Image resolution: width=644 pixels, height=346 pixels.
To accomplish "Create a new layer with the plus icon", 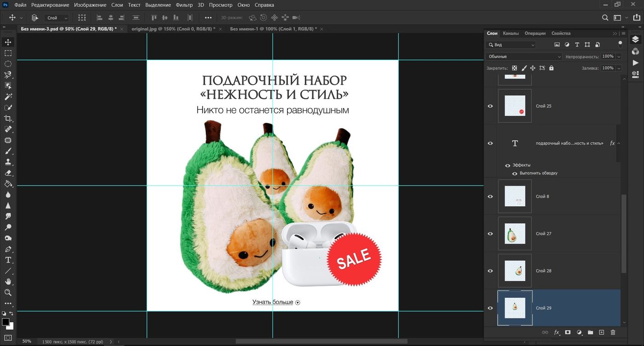I will [601, 332].
